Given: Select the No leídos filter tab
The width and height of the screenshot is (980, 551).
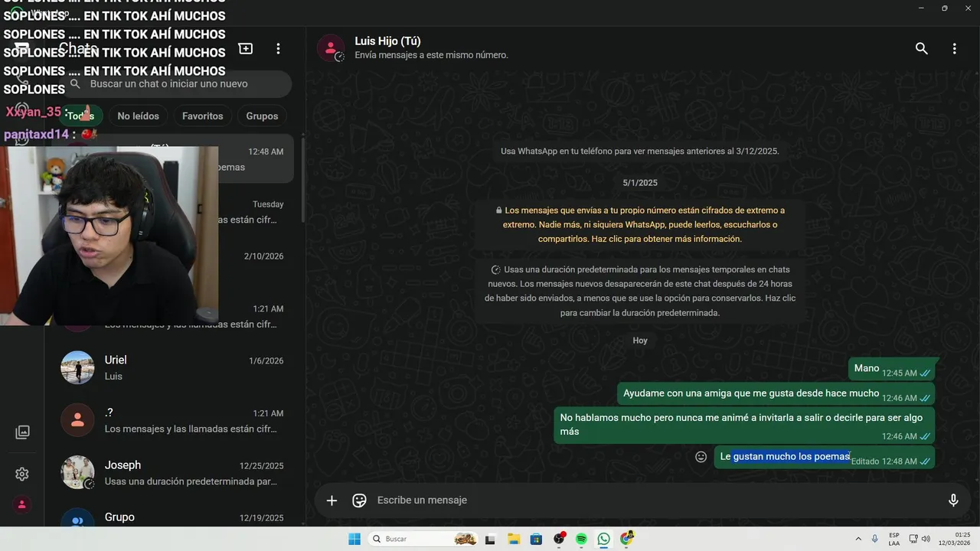Looking at the screenshot, I should coord(139,116).
